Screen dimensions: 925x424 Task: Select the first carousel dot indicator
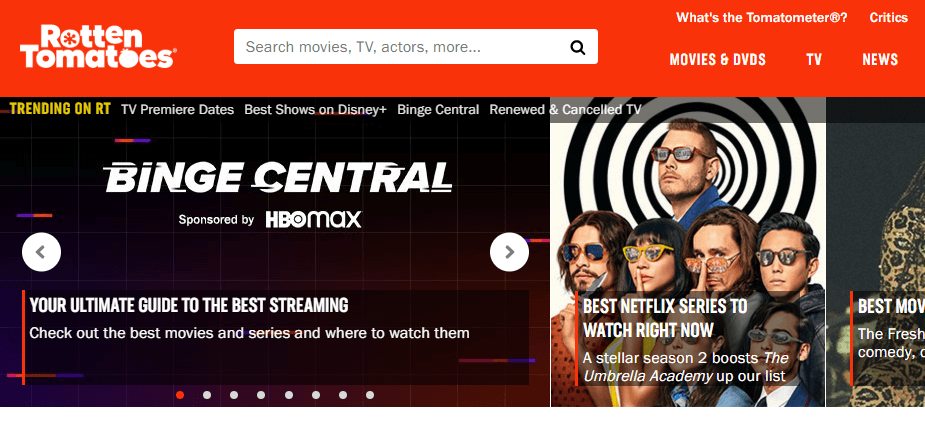180,395
